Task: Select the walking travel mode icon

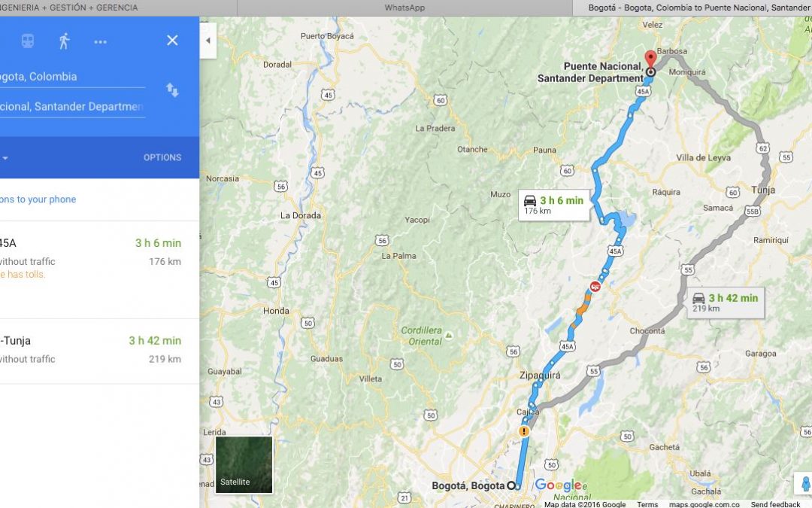Action: (64, 41)
